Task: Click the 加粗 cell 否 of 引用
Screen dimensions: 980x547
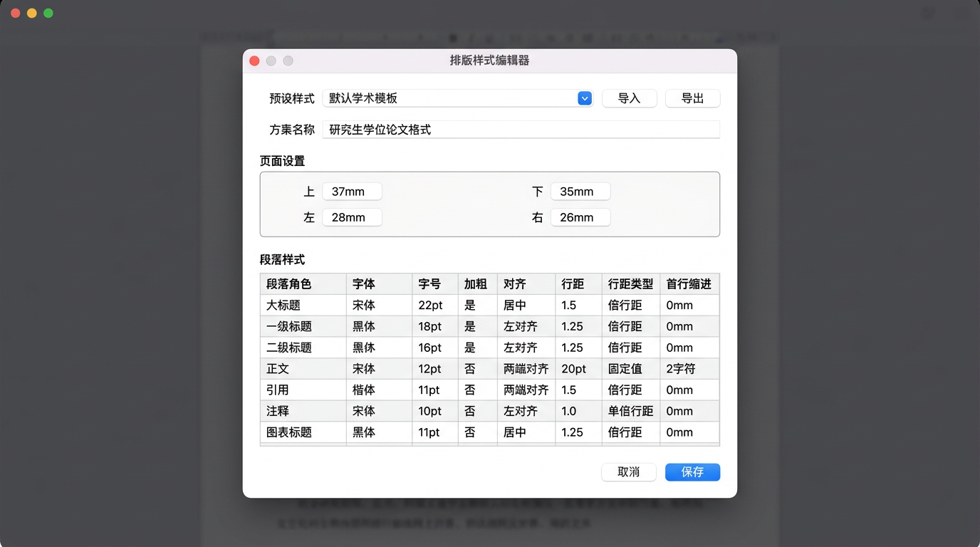Action: click(x=478, y=390)
